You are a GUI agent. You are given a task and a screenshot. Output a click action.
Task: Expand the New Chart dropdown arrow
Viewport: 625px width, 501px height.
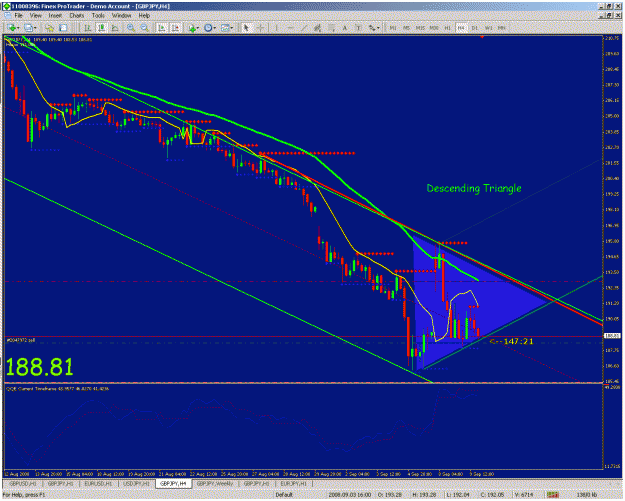[x=18, y=28]
